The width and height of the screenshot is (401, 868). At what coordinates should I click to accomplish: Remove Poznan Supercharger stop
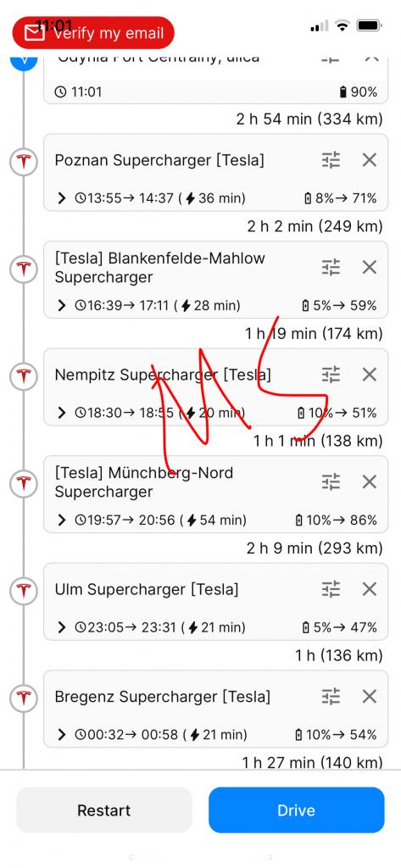pyautogui.click(x=370, y=160)
